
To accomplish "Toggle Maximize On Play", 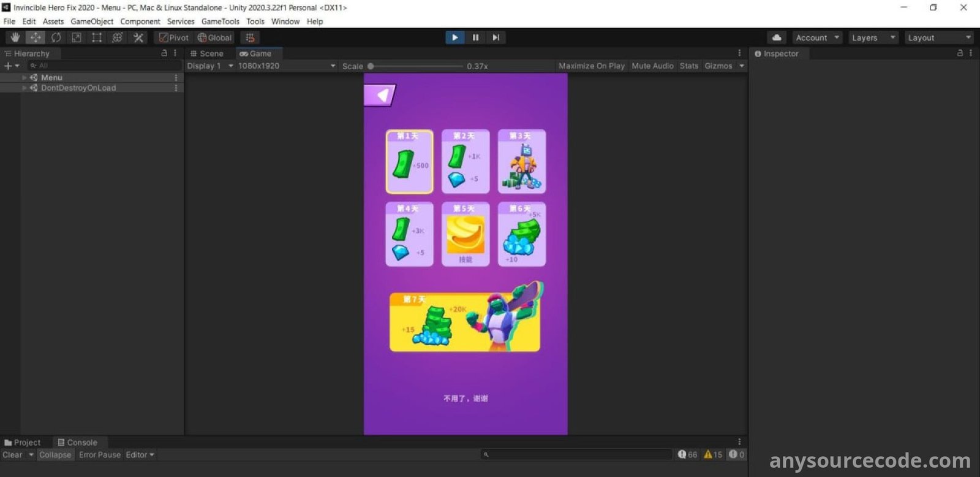I will [x=591, y=66].
